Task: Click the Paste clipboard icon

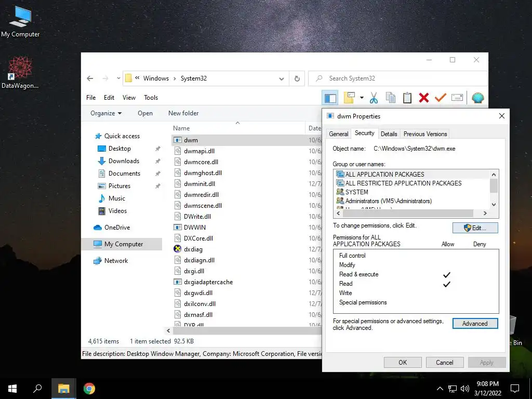Action: [407, 98]
